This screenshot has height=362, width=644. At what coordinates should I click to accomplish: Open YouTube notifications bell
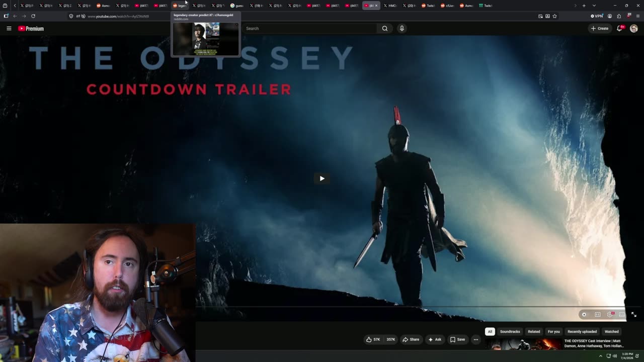point(620,29)
